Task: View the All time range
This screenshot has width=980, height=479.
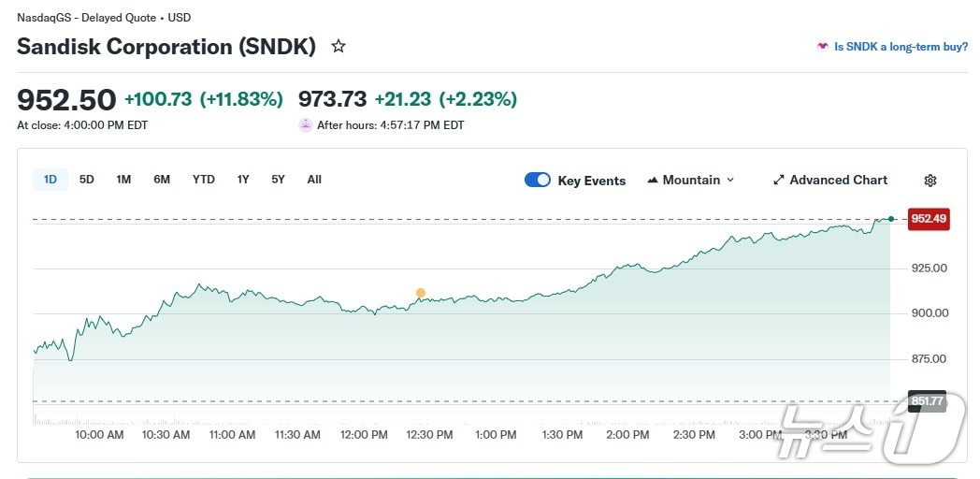Action: (314, 180)
